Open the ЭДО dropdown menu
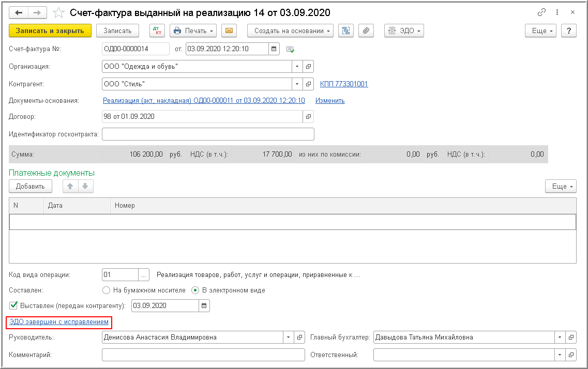Image resolution: width=588 pixels, height=369 pixels. (x=404, y=30)
